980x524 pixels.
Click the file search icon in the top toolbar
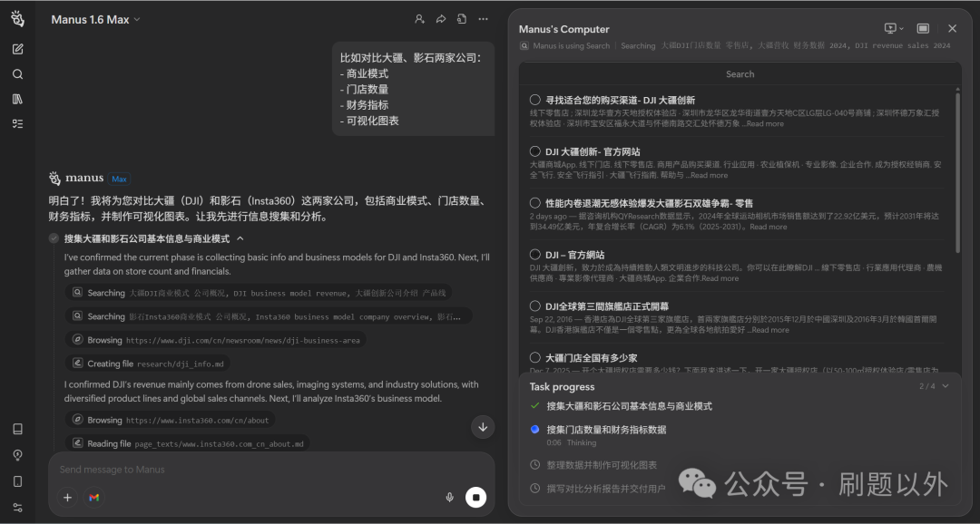pos(463,18)
